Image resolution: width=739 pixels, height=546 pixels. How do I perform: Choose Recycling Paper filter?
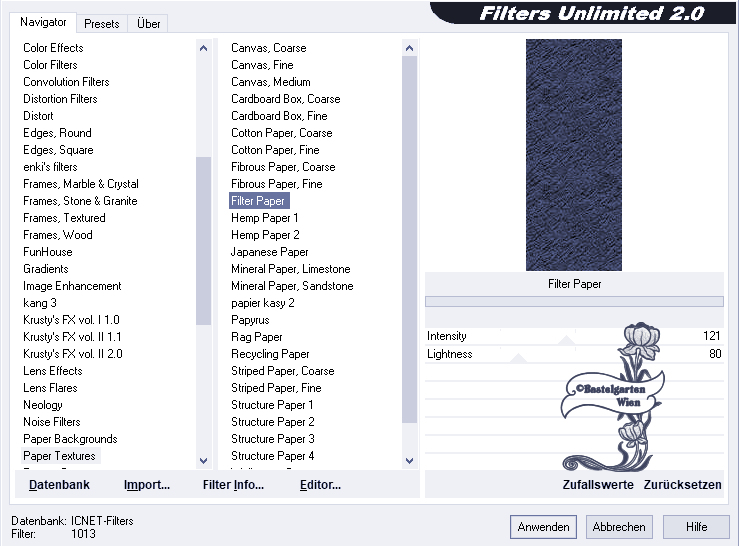[x=270, y=354]
